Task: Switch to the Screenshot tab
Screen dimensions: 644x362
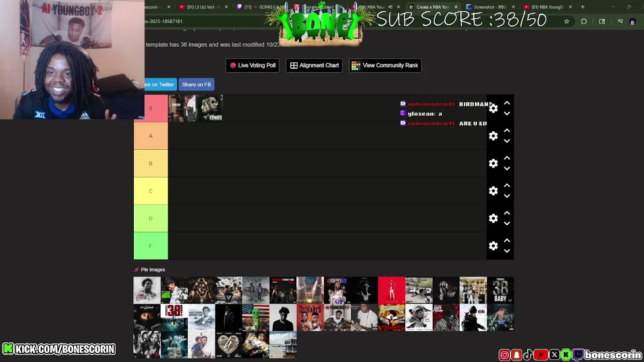Action: point(489,7)
